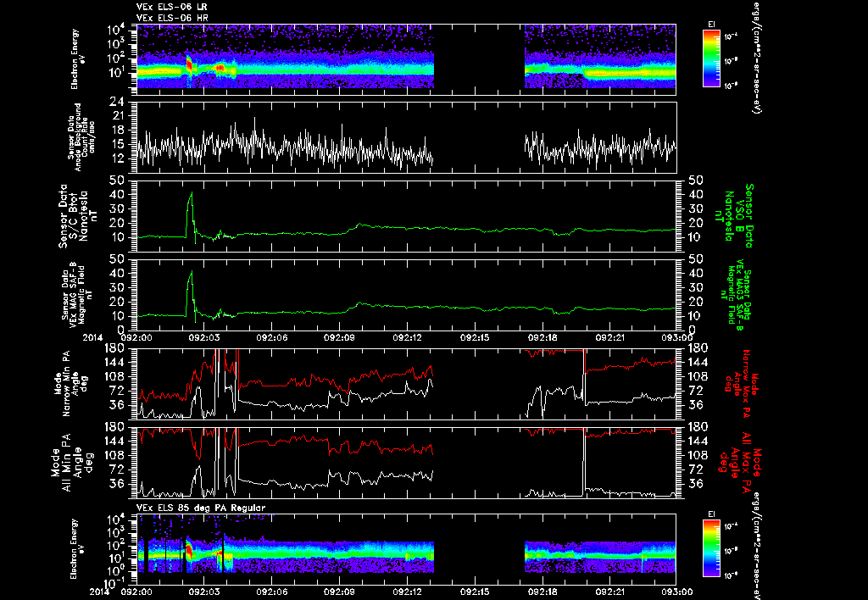
Task: Click the bottom-right "ergs/(cm**2-sr-sec-eV)" units label
Action: 755,547
